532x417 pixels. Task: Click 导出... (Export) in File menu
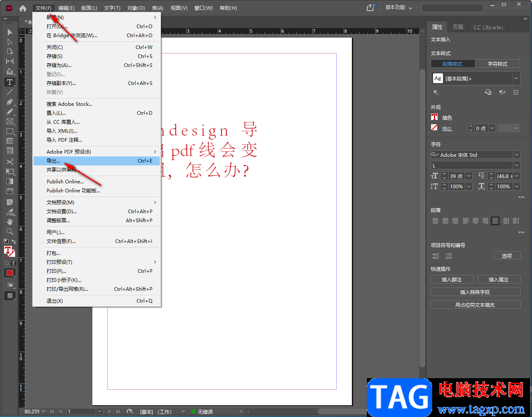tap(96, 161)
